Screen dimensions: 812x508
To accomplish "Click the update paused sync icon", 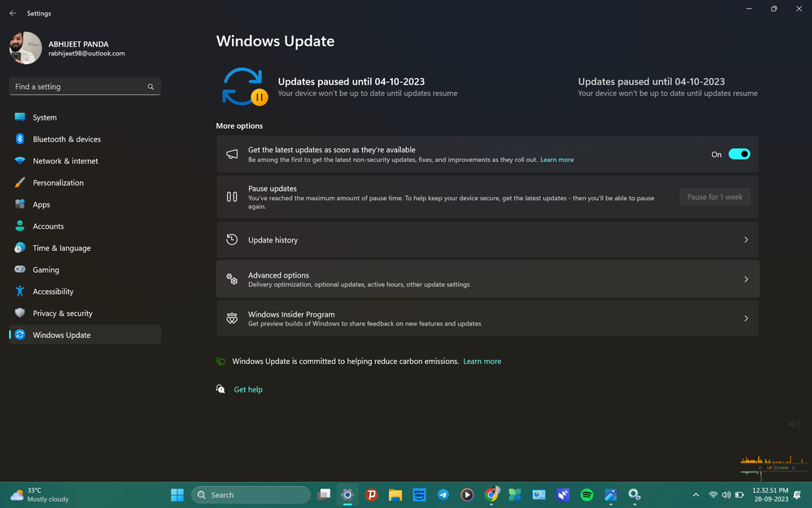I will pyautogui.click(x=244, y=86).
